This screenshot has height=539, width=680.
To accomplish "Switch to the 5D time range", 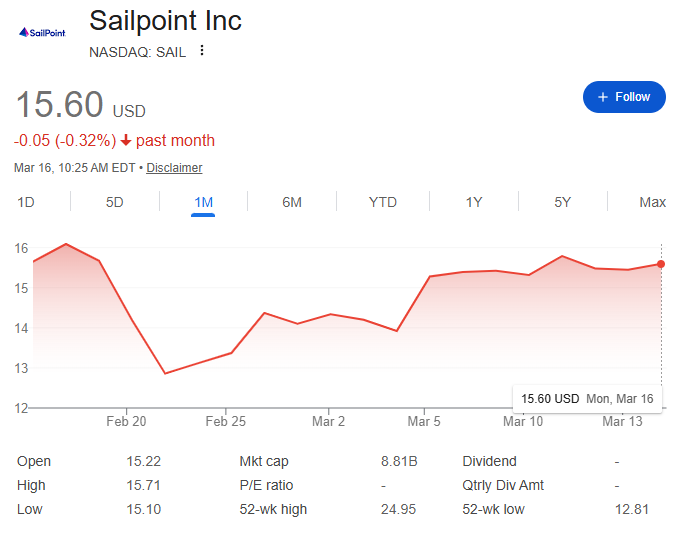I will pos(114,202).
